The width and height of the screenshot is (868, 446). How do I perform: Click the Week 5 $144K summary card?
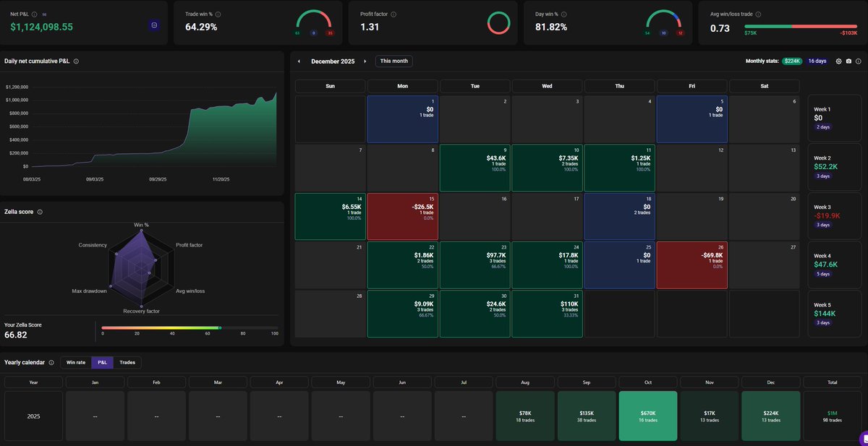(833, 314)
